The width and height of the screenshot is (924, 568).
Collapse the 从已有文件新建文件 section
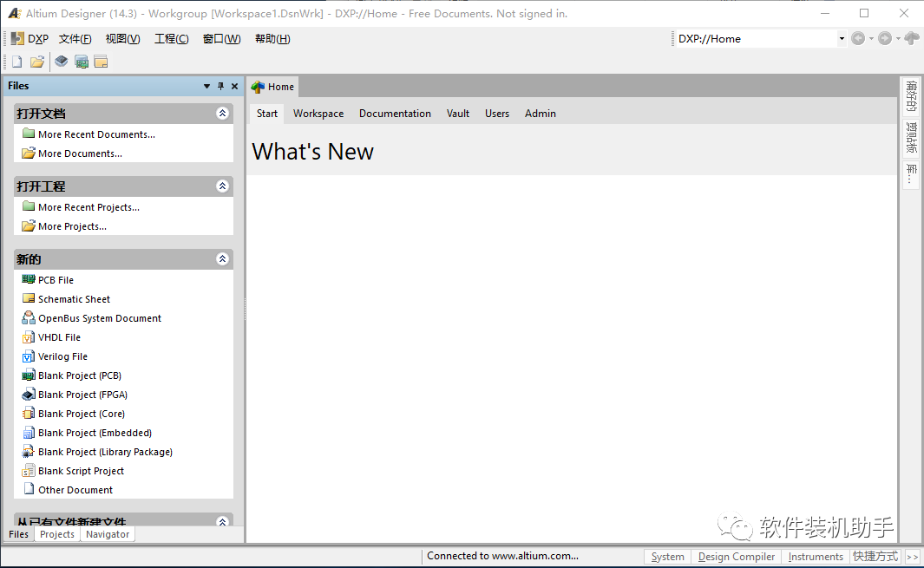[222, 521]
